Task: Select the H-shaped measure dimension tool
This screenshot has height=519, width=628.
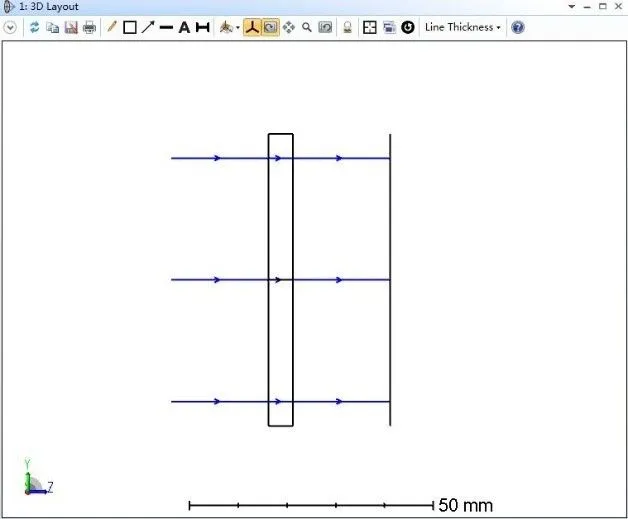Action: tap(202, 27)
